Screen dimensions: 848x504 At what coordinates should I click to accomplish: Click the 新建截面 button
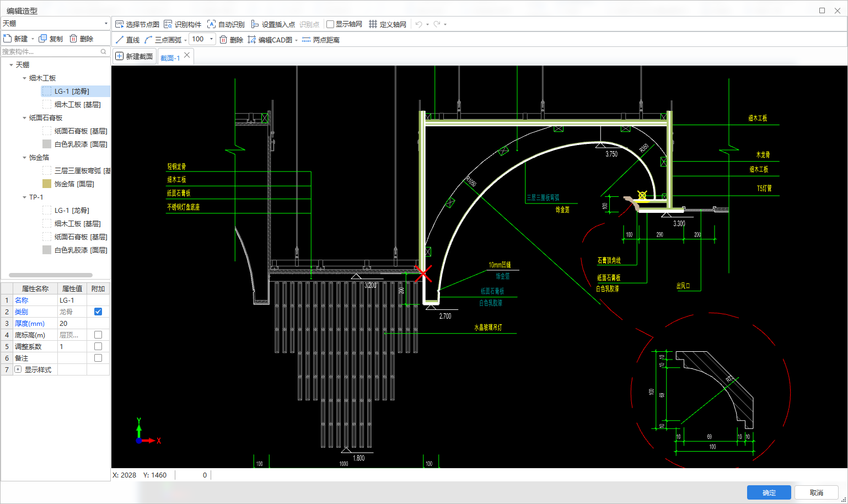[x=134, y=56]
